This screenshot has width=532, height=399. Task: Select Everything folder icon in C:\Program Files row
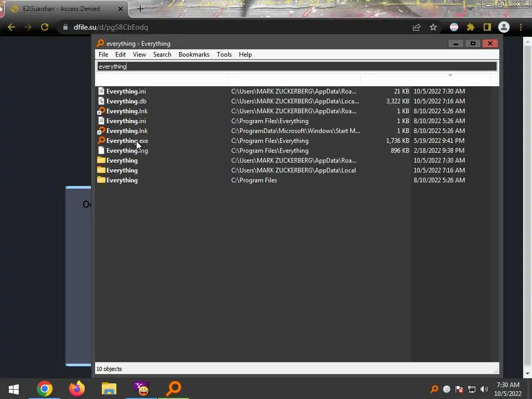click(x=101, y=180)
